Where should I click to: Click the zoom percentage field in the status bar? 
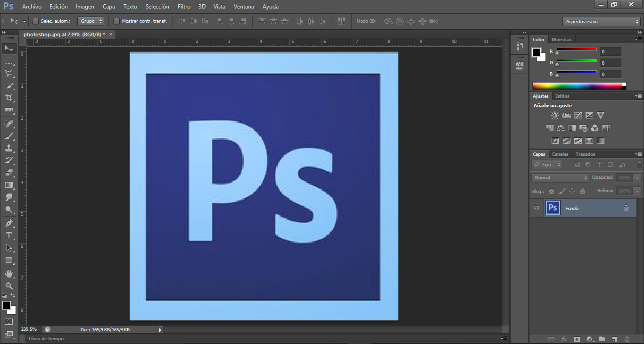coord(28,329)
